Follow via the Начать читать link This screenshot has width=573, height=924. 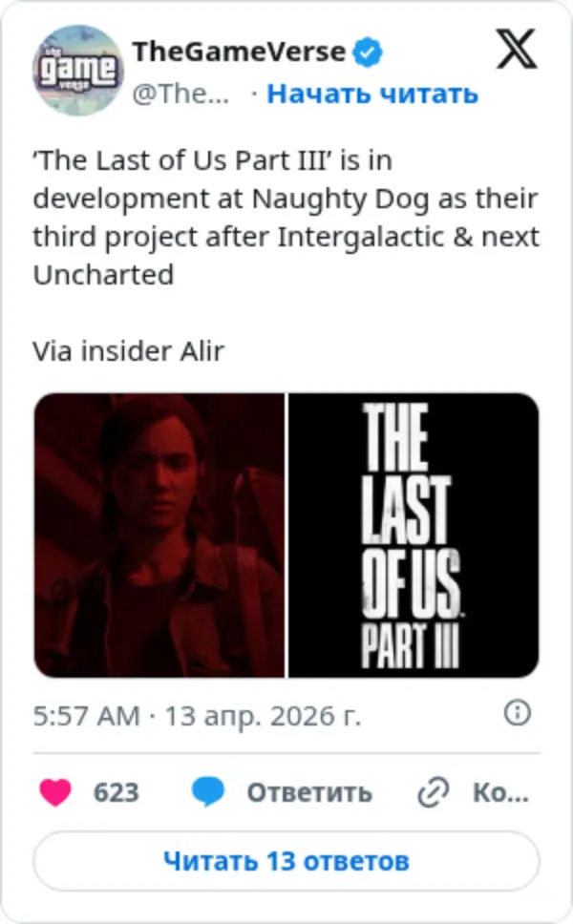(372, 94)
